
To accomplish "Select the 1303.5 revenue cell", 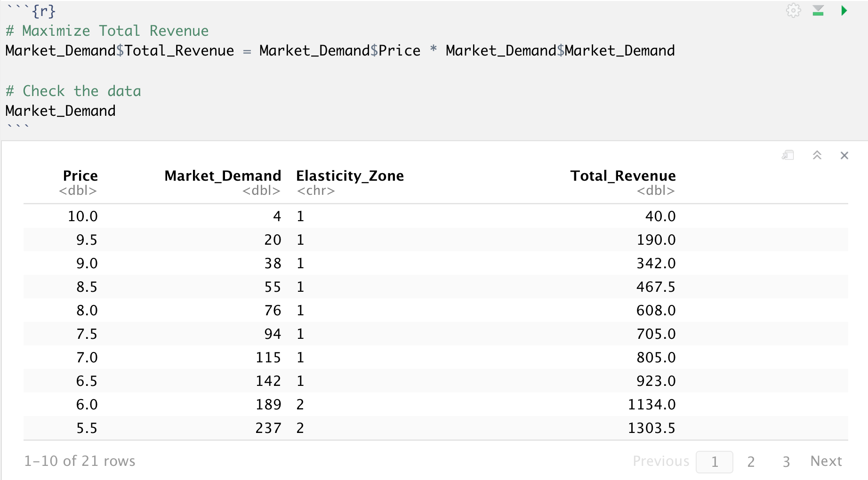I will (651, 428).
